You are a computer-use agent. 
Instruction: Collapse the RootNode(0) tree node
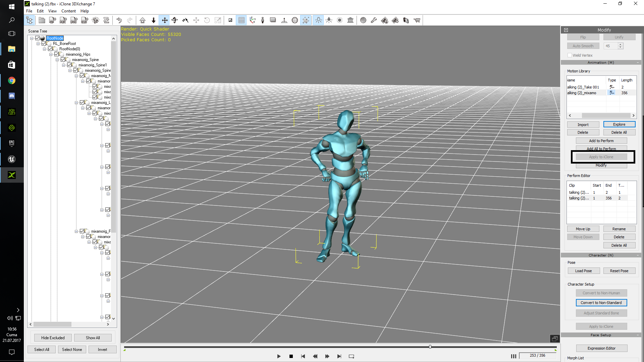pos(45,49)
